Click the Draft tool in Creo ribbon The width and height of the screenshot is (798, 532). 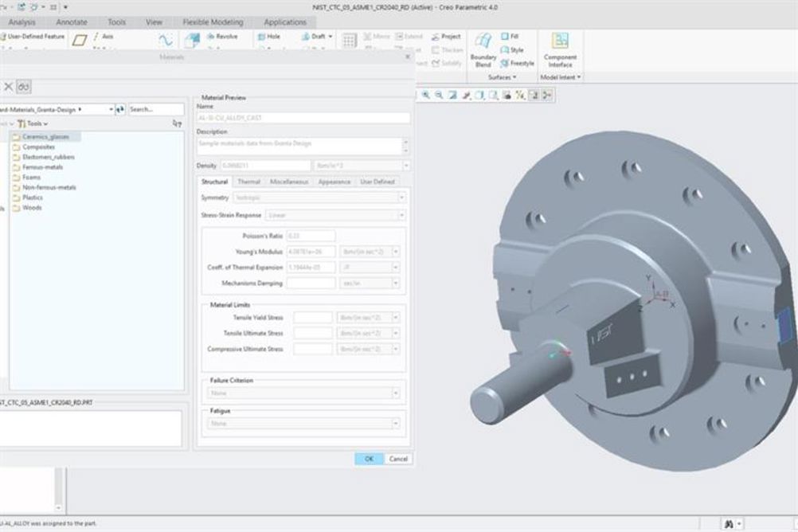click(316, 36)
